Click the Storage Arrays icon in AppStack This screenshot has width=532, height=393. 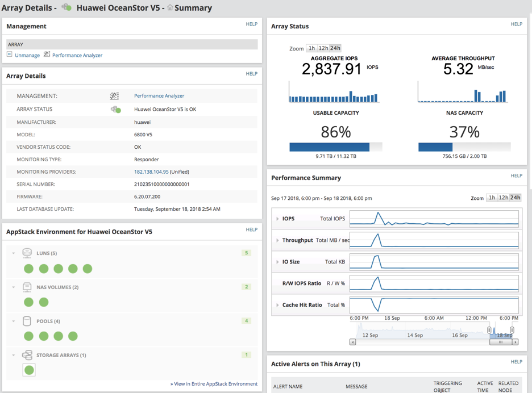[27, 355]
